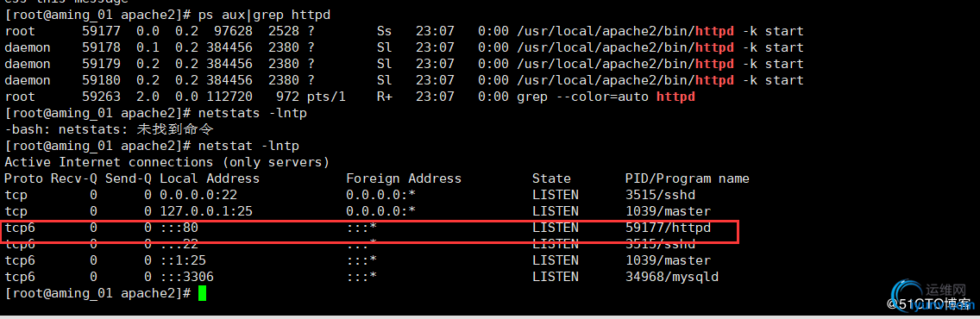
Task: Click the 'Local Address' column header
Action: (210, 178)
